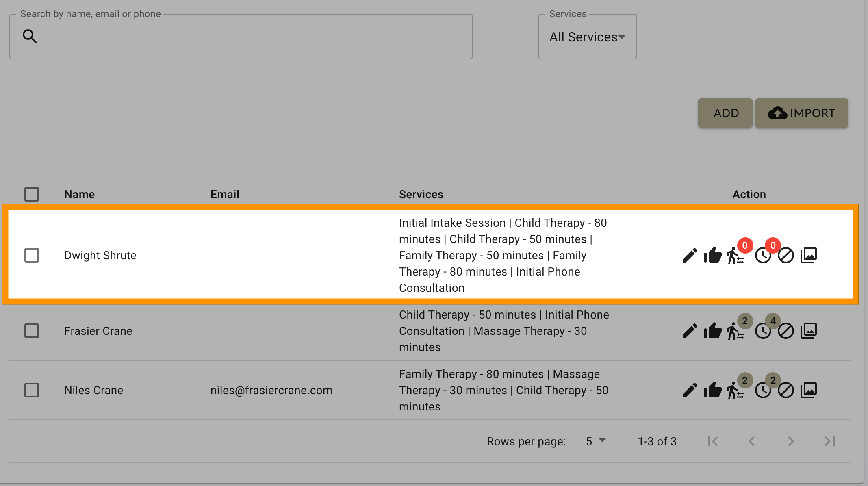Click the ADD button to add a client
868x486 pixels.
(x=727, y=113)
